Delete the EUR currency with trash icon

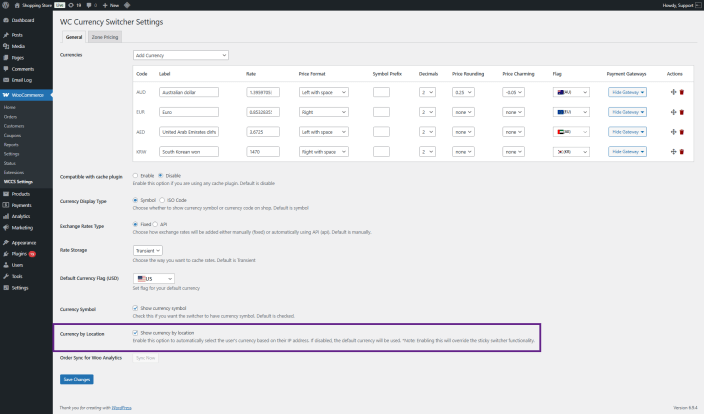click(x=682, y=112)
